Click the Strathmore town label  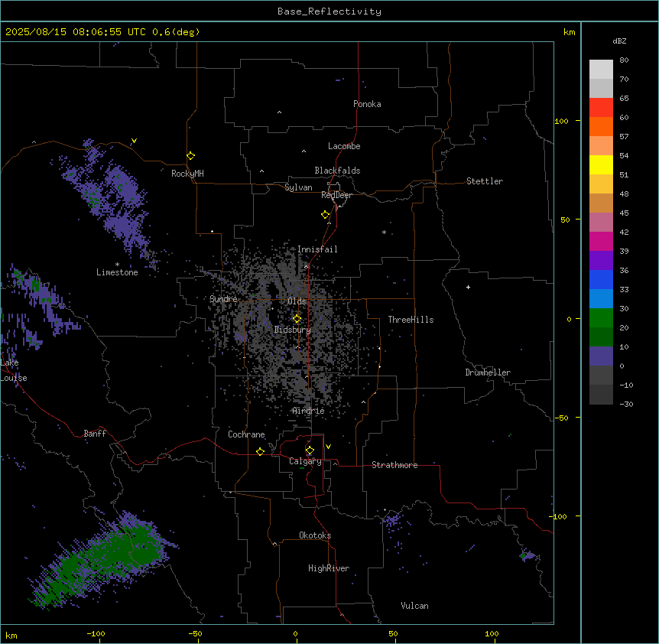394,465
